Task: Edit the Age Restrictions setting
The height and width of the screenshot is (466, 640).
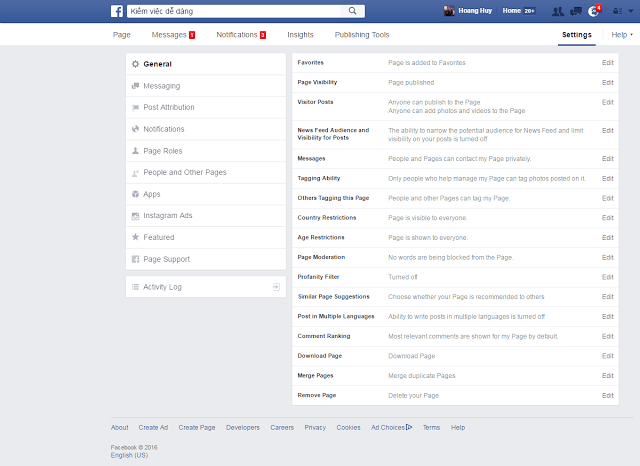Action: [x=607, y=237]
